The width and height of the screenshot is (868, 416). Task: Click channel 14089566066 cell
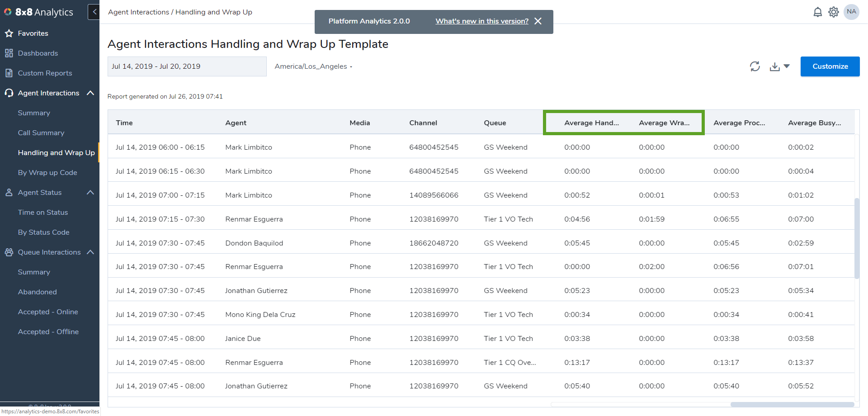434,195
